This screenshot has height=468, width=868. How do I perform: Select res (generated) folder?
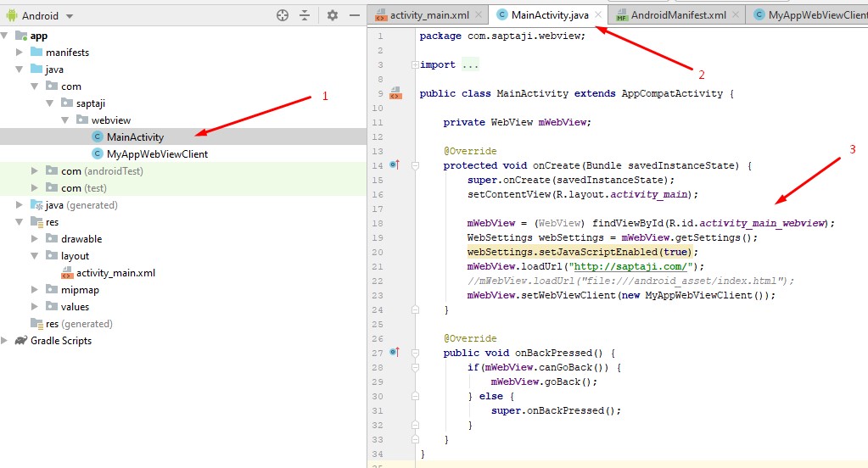pos(79,324)
